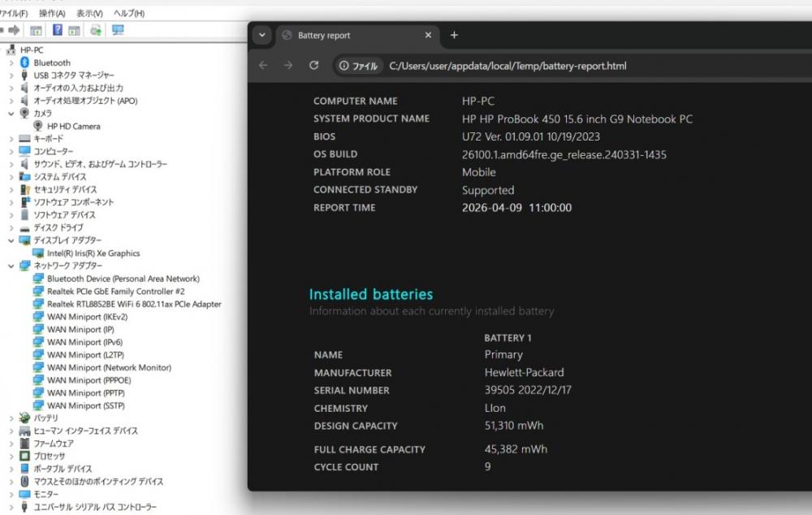Expand the Bluetooth device category
The image size is (812, 515).
[11, 63]
